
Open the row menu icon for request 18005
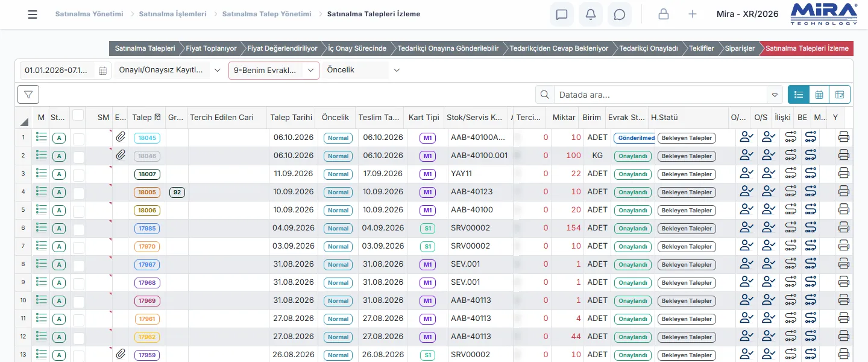pyautogui.click(x=41, y=191)
